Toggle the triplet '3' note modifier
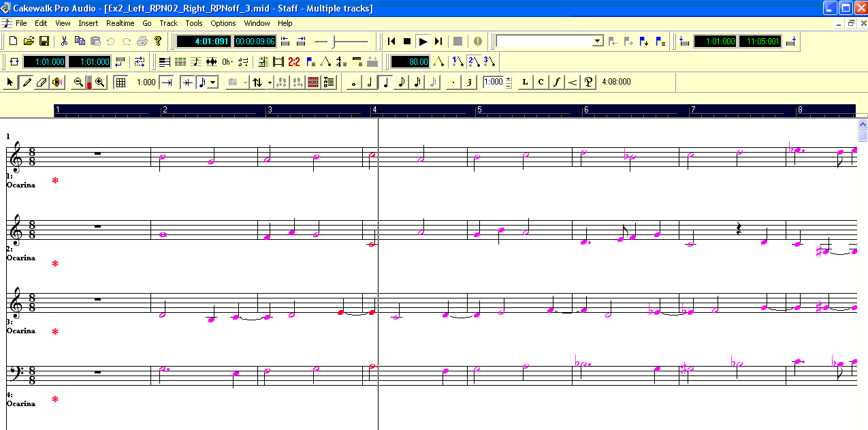This screenshot has width=868, height=430. [469, 82]
